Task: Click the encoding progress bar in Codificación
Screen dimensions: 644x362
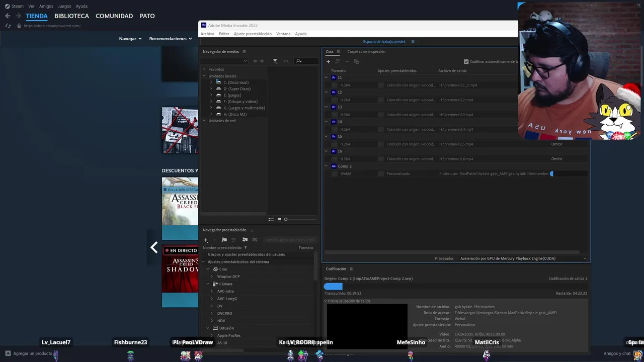Action: pyautogui.click(x=455, y=286)
